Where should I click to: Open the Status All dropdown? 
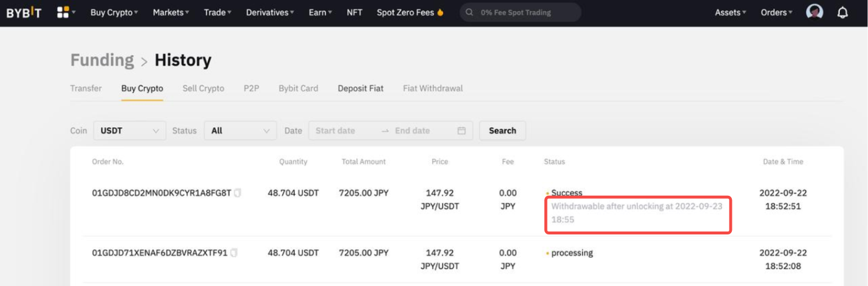(240, 131)
